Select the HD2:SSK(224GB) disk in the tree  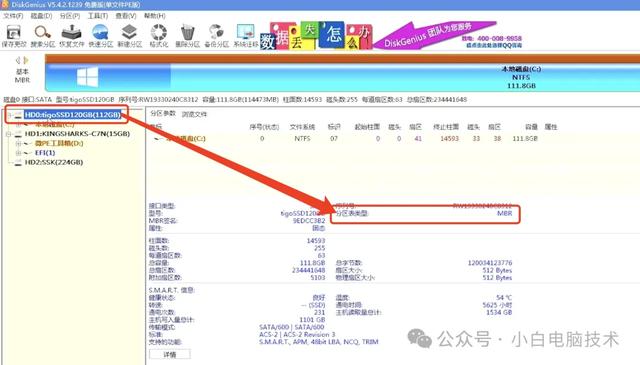click(x=54, y=162)
